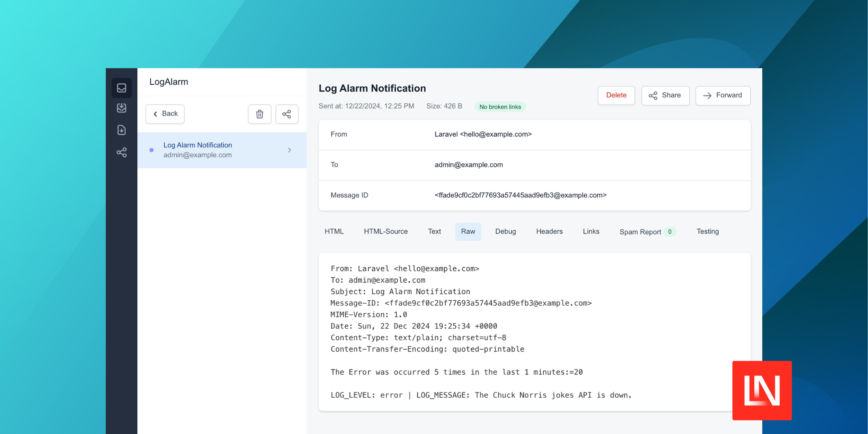Viewport: 868px width, 434px height.
Task: Select the Raw tab
Action: [468, 232]
